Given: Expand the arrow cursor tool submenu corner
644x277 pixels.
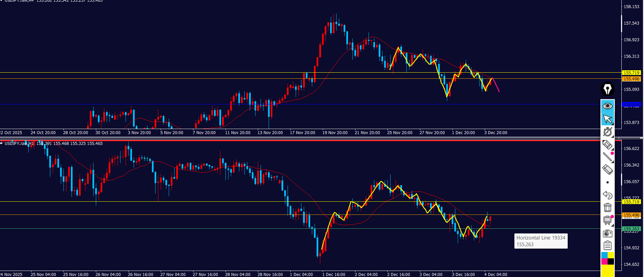Looking at the screenshot, I should pos(612,124).
